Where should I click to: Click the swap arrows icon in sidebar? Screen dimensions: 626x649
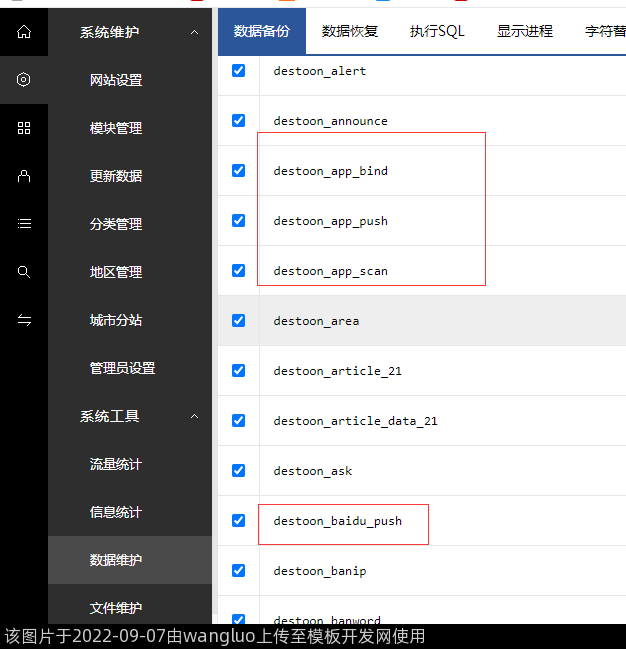(x=24, y=320)
